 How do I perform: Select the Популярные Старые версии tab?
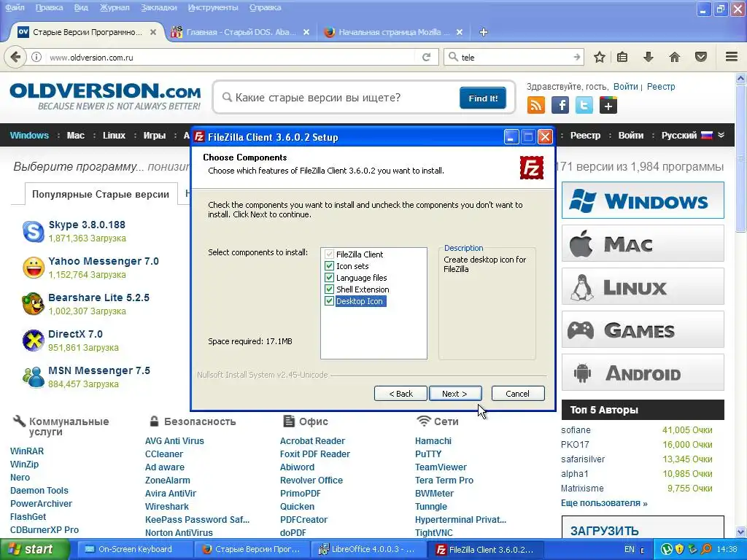pyautogui.click(x=101, y=194)
